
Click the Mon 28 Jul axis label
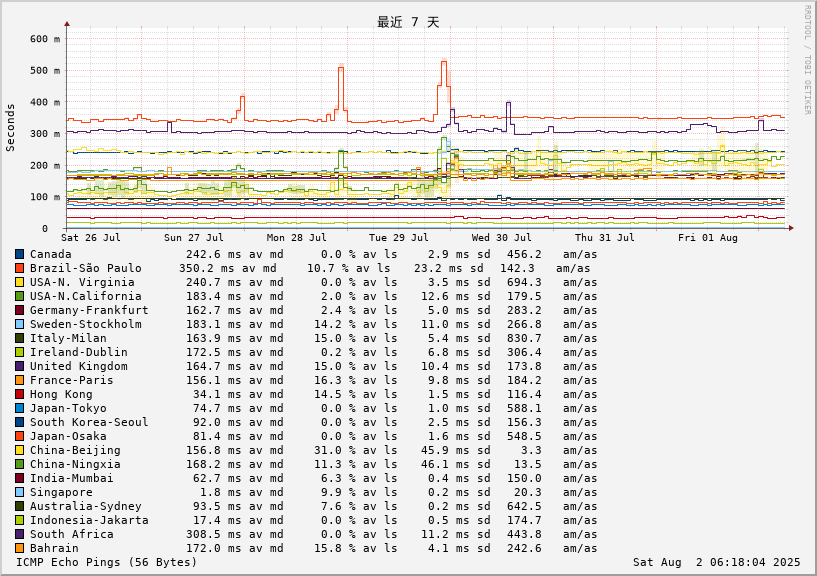(296, 238)
